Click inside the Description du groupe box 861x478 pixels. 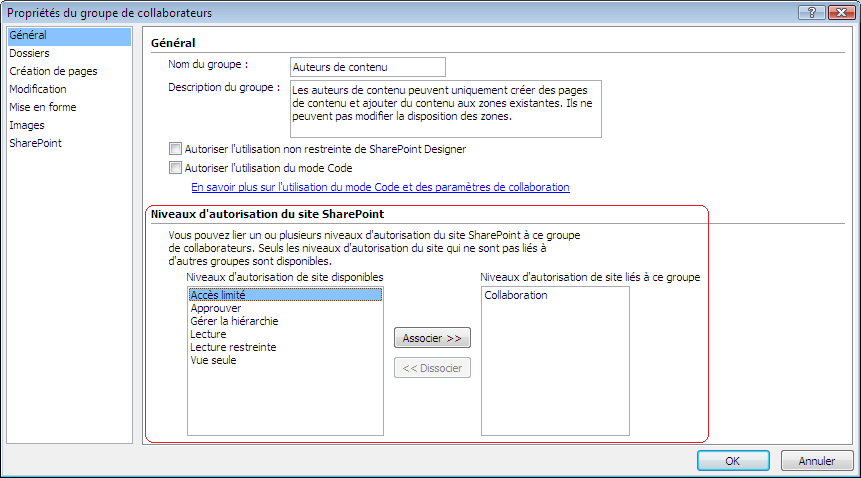click(445, 109)
